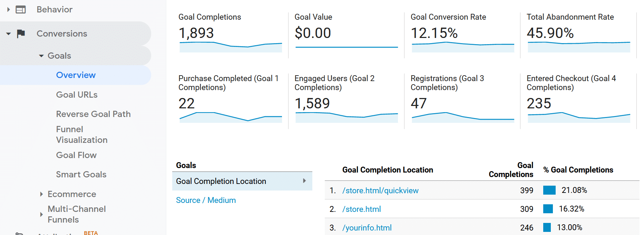Open the /store.html location link

tap(361, 209)
